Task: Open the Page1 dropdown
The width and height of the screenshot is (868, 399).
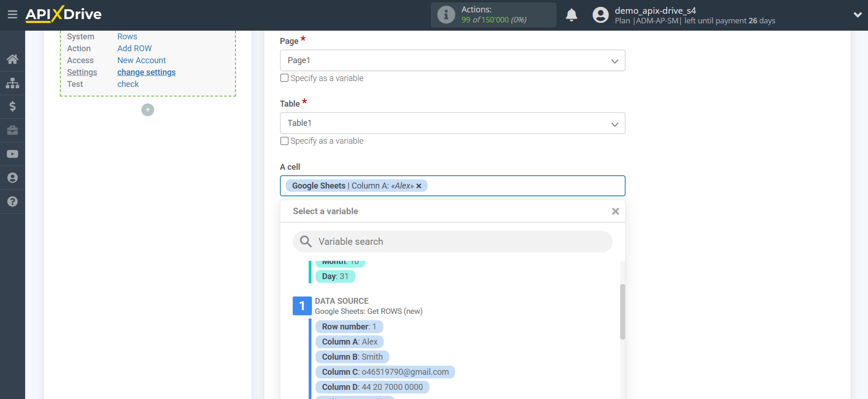Action: point(452,60)
